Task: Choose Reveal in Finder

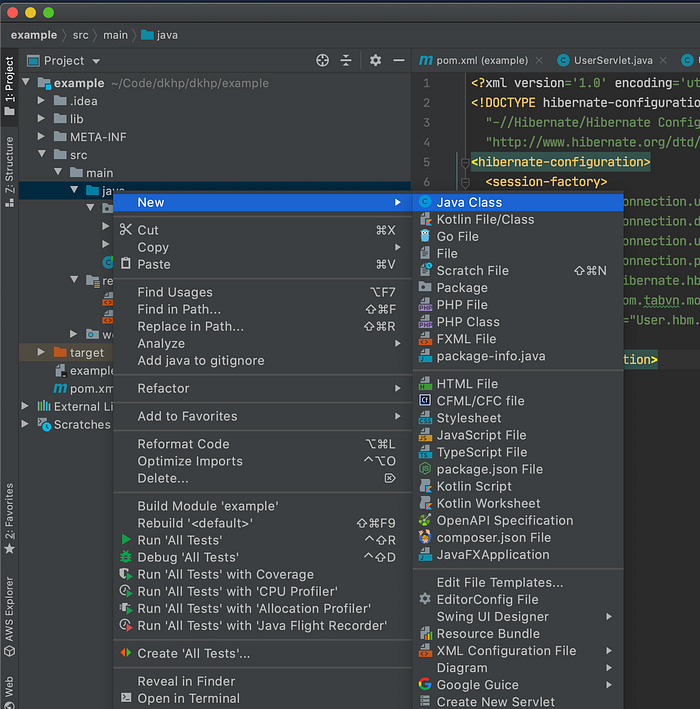Action: 262,681
